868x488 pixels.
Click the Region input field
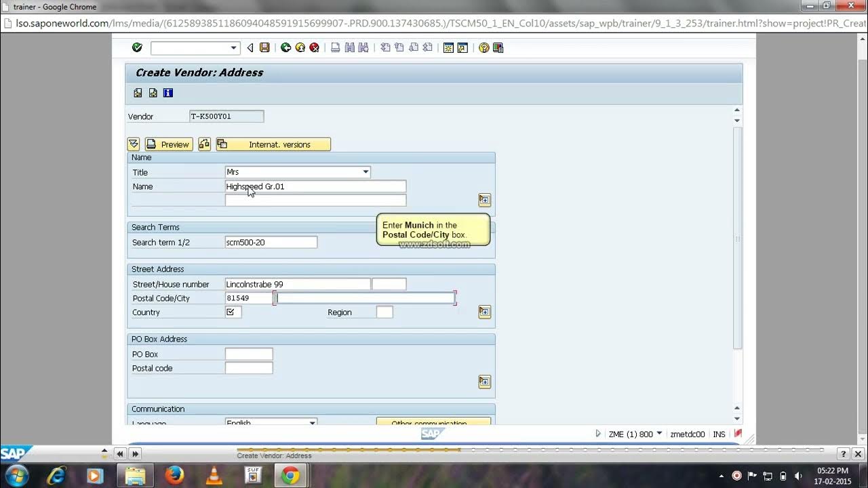pyautogui.click(x=384, y=312)
